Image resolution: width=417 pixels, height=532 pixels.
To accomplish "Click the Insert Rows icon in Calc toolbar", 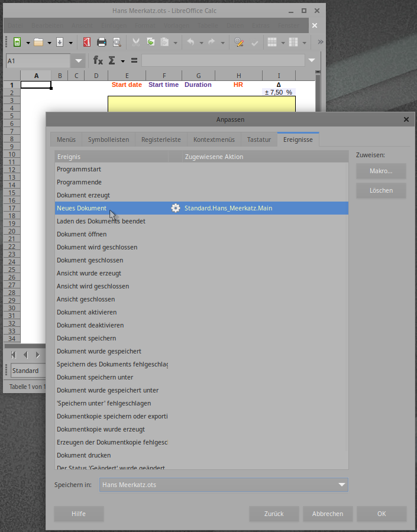I will (x=272, y=42).
